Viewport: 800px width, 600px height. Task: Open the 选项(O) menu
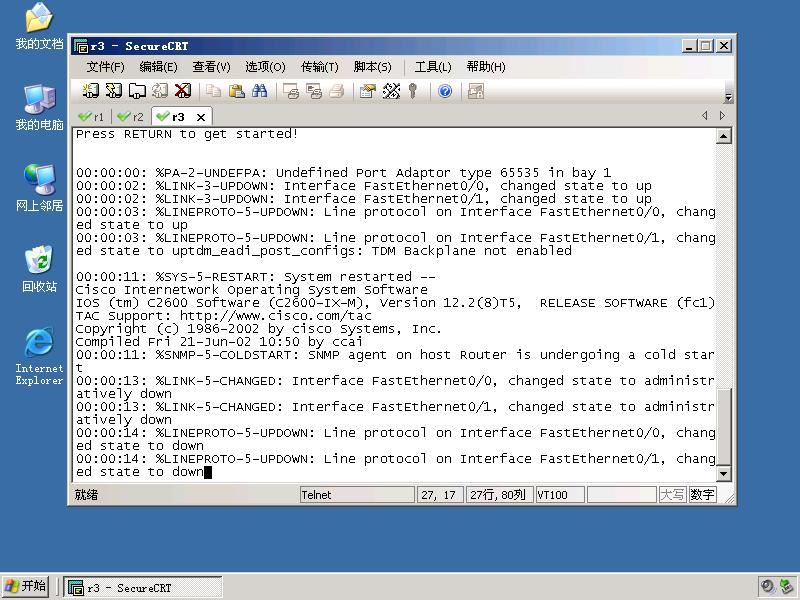pyautogui.click(x=265, y=67)
